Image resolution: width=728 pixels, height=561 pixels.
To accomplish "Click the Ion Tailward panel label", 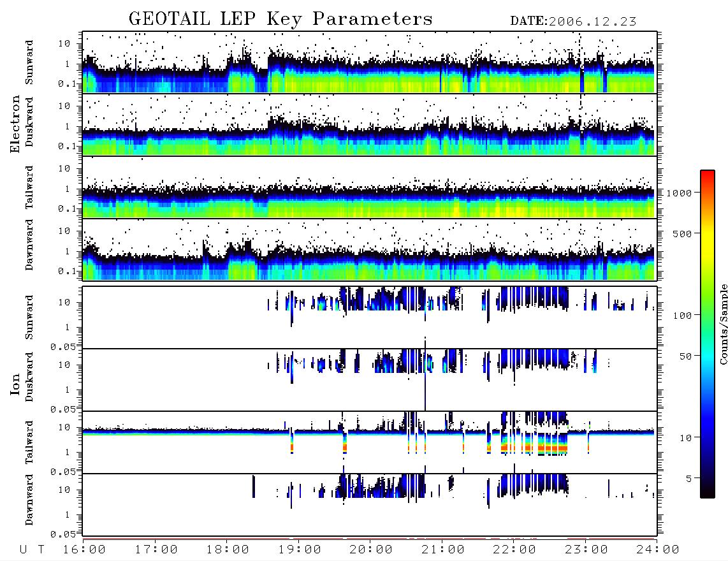I will tap(29, 442).
